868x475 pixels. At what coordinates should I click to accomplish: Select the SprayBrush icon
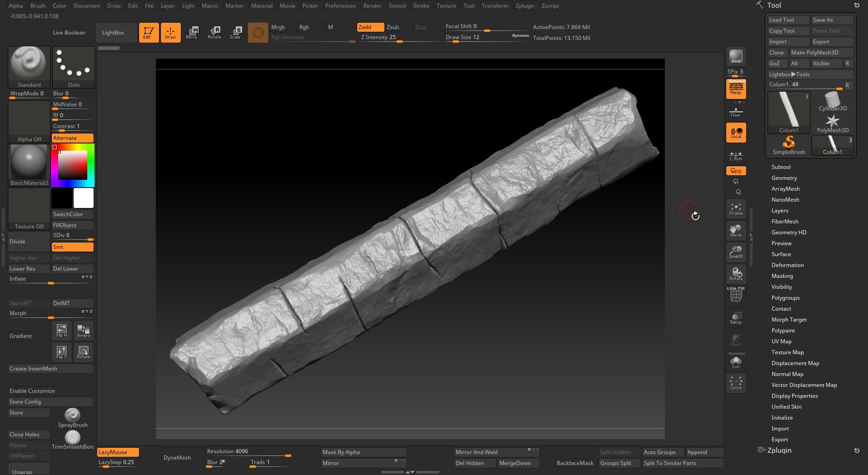tap(73, 418)
